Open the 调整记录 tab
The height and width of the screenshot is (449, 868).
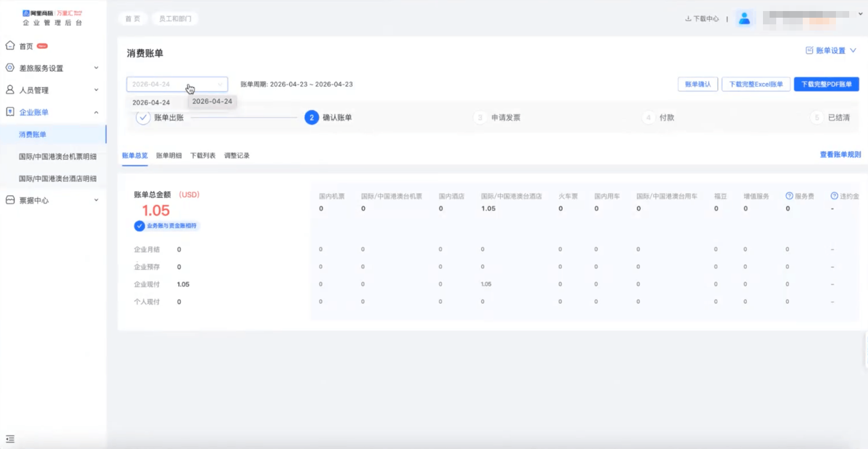point(237,156)
